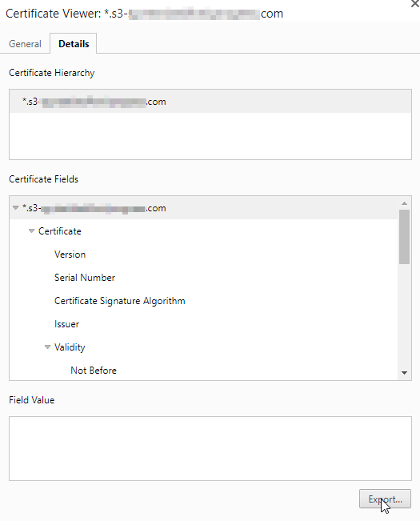Image resolution: width=420 pixels, height=521 pixels.
Task: Select Certificate Signature Algorithm field
Action: point(119,301)
